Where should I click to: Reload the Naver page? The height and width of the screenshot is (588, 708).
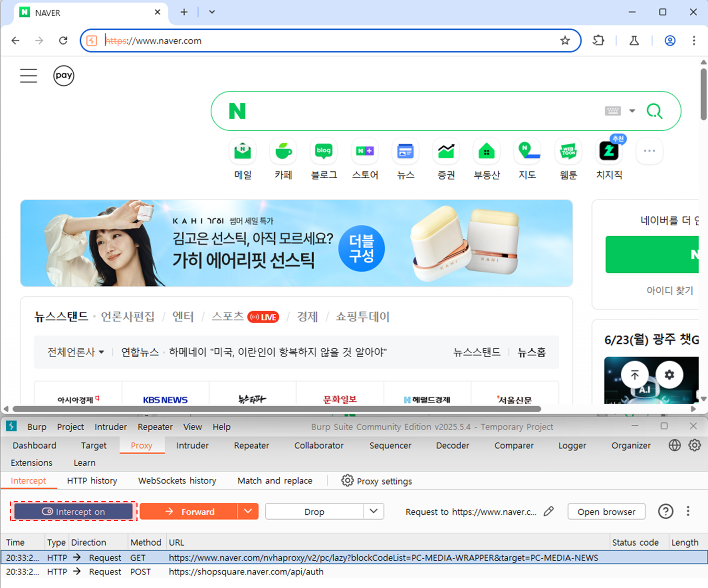click(x=63, y=41)
